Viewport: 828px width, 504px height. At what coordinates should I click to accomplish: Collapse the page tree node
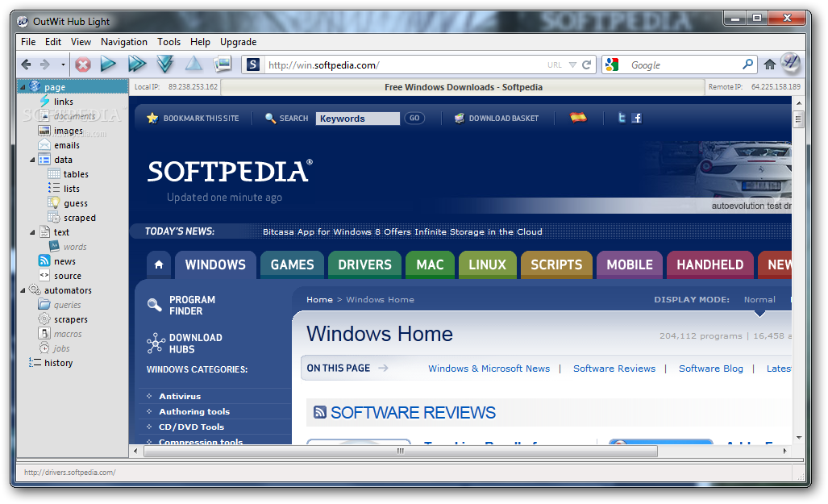[x=23, y=87]
